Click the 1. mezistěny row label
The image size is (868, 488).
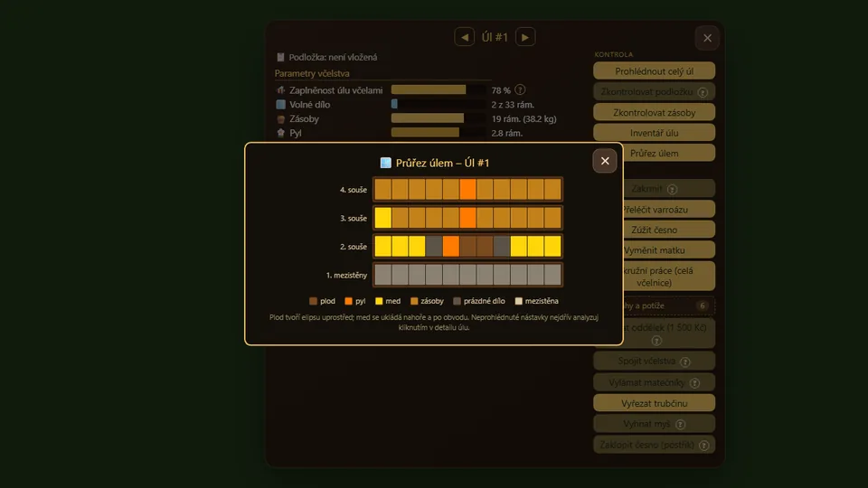coord(346,275)
